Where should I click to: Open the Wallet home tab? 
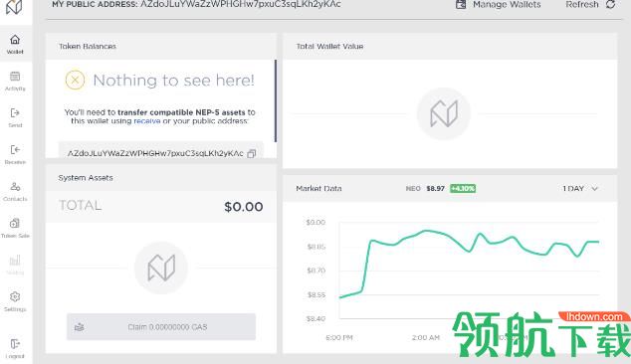[15, 44]
